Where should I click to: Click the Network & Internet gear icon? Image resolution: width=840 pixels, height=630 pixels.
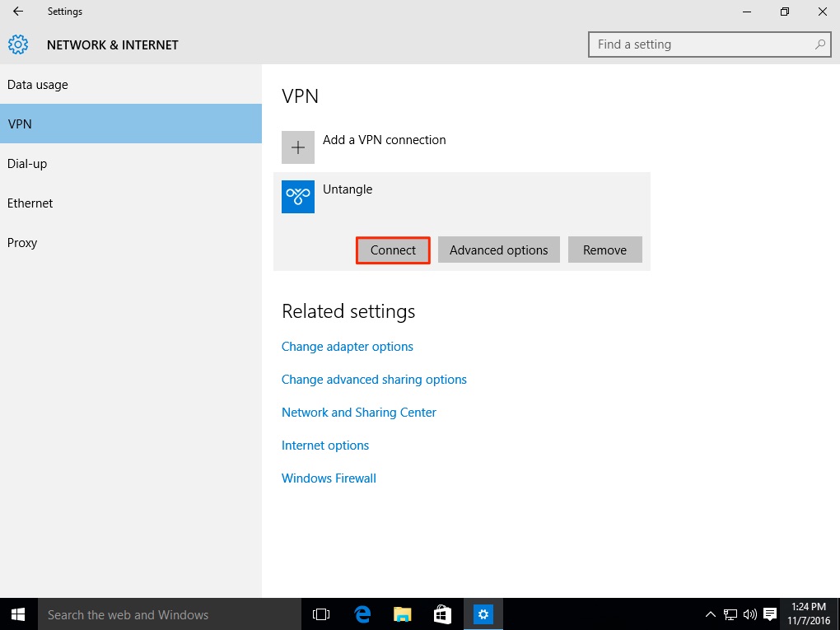coord(18,44)
